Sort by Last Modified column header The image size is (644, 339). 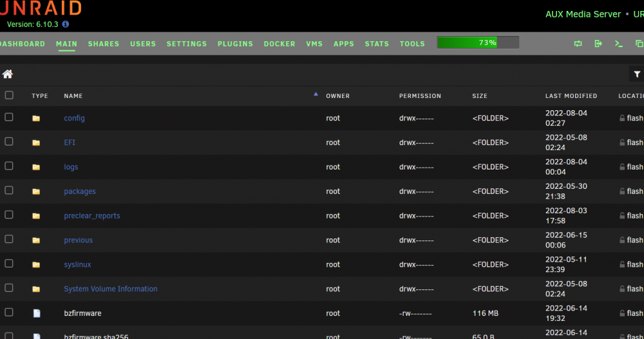[x=571, y=96]
